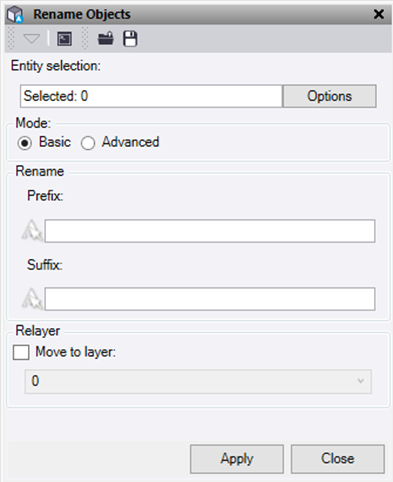The width and height of the screenshot is (393, 482).
Task: Click the Rename Objects title bar text
Action: click(82, 14)
